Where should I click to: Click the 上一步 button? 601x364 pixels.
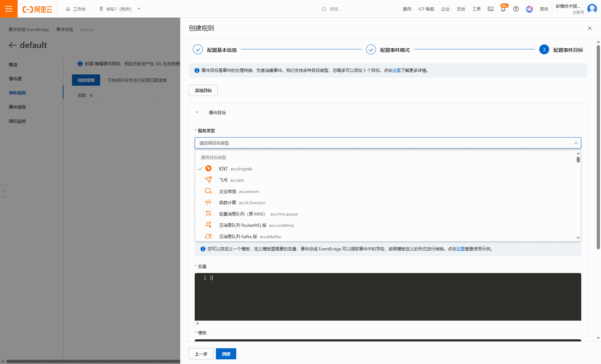pyautogui.click(x=201, y=354)
